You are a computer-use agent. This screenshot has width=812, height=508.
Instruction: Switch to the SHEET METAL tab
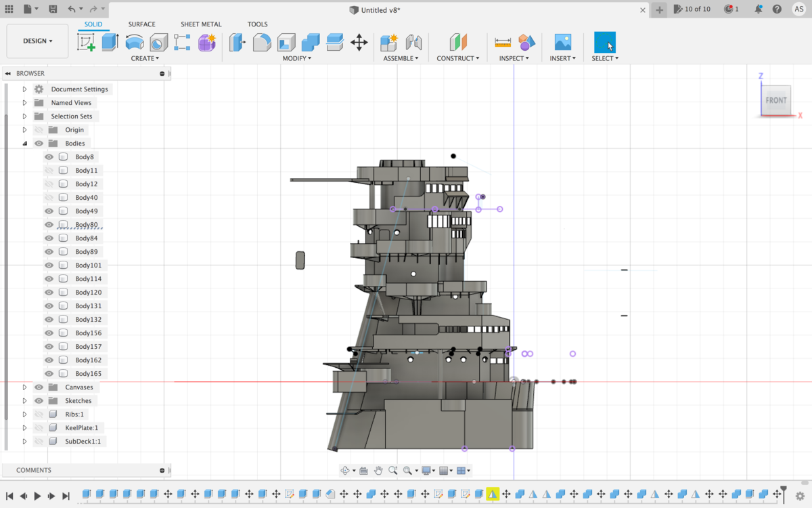201,24
